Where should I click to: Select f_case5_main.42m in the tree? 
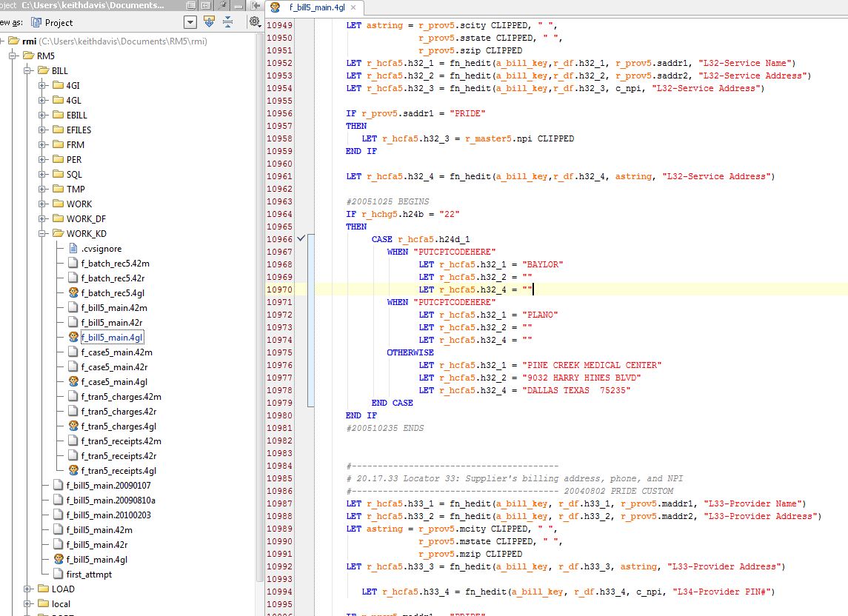coord(117,352)
